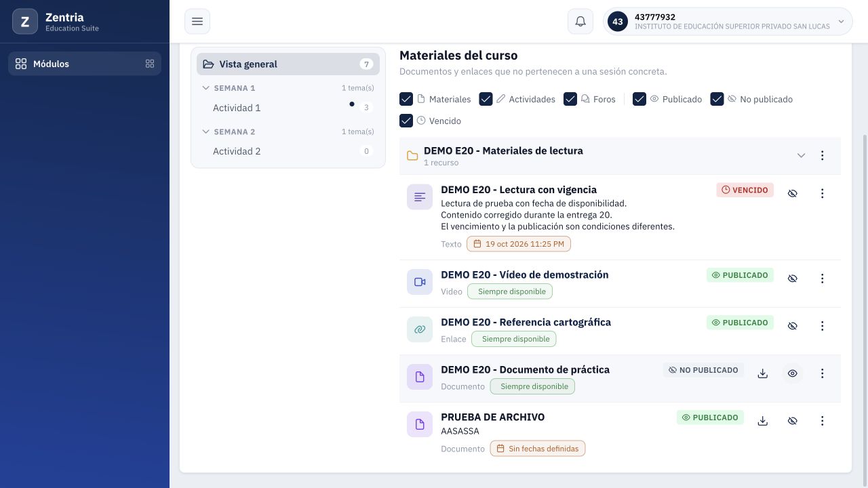
Task: Open options menu for PRUEBA DE ARCHIVO
Action: point(823,421)
